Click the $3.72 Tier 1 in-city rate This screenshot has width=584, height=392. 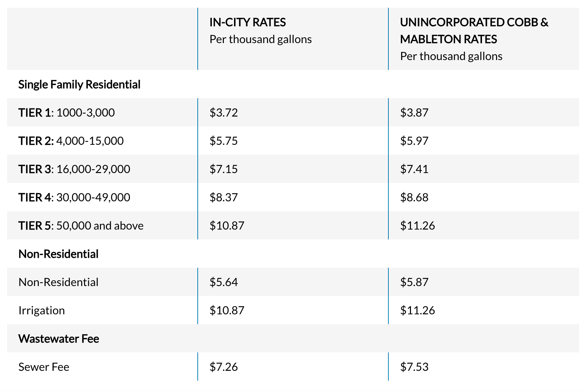[224, 113]
